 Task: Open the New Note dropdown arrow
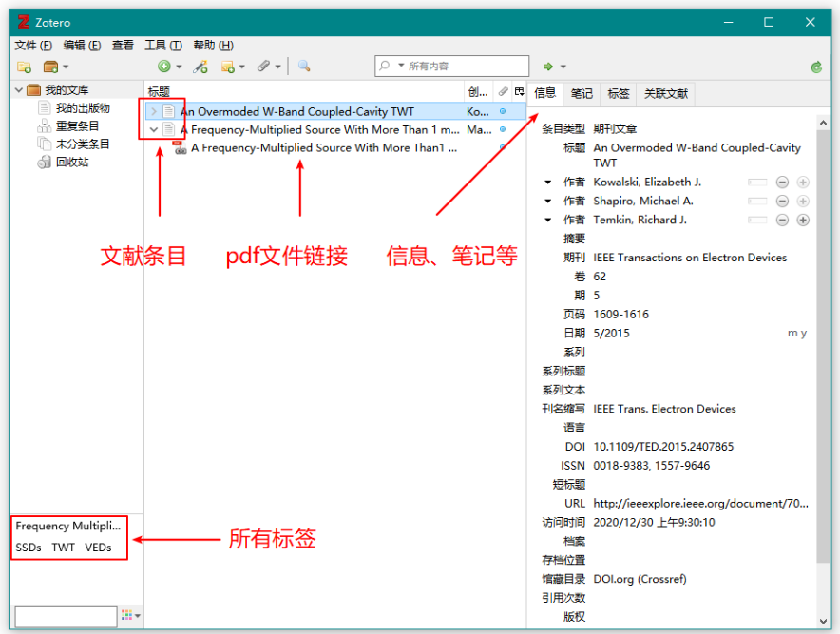tap(242, 67)
